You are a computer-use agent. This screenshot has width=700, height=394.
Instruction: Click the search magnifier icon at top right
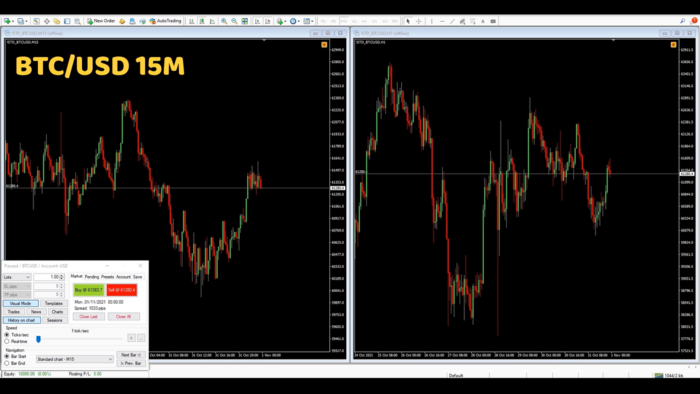(683, 21)
